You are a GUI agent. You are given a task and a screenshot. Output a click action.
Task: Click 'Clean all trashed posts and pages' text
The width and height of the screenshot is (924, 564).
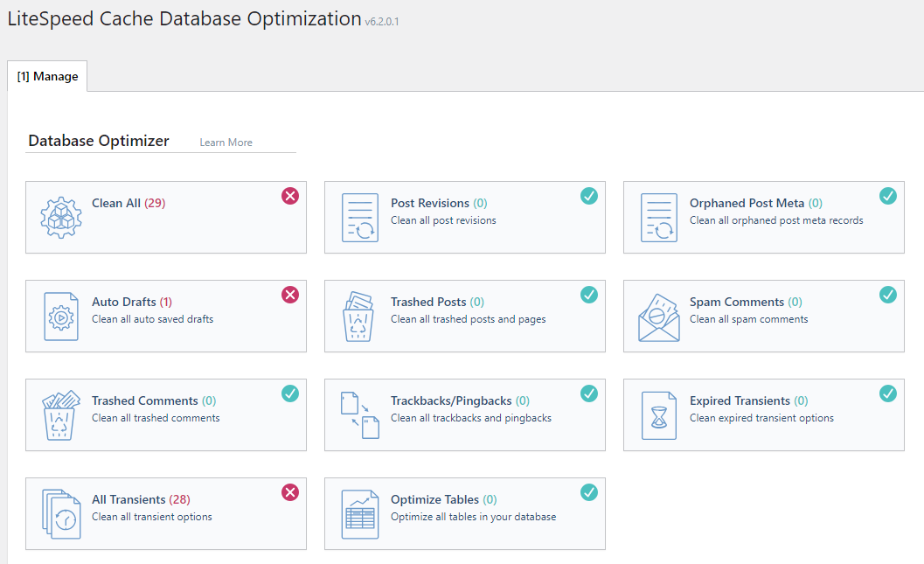click(x=468, y=319)
